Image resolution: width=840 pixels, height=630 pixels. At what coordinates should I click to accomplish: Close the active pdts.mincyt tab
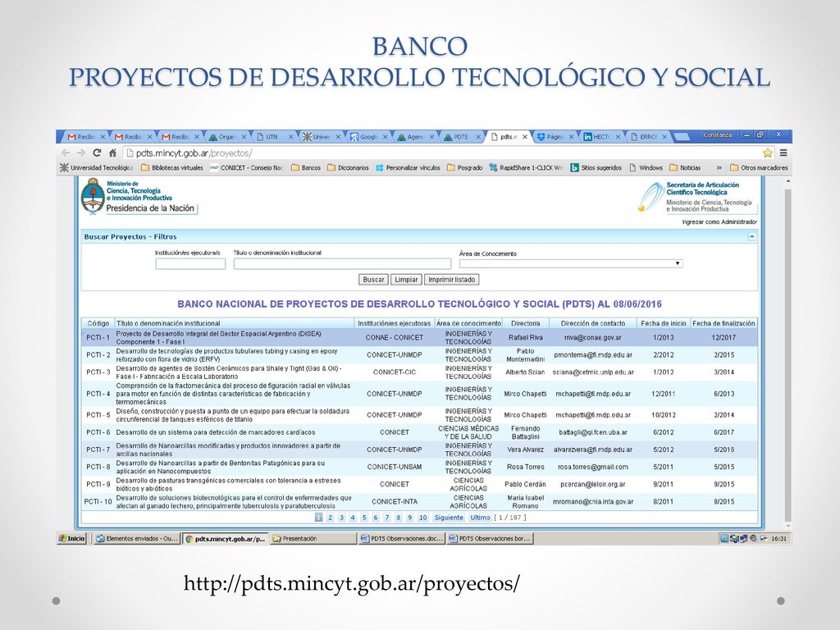(x=525, y=137)
